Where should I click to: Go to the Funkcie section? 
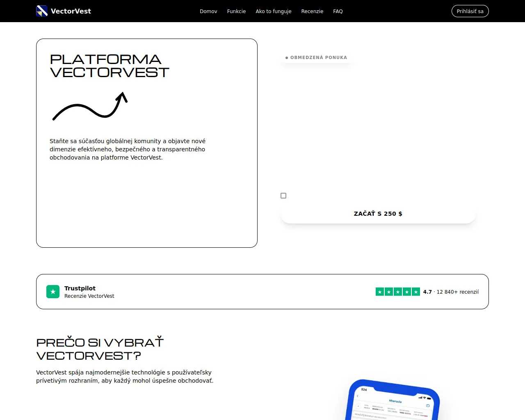tap(236, 11)
